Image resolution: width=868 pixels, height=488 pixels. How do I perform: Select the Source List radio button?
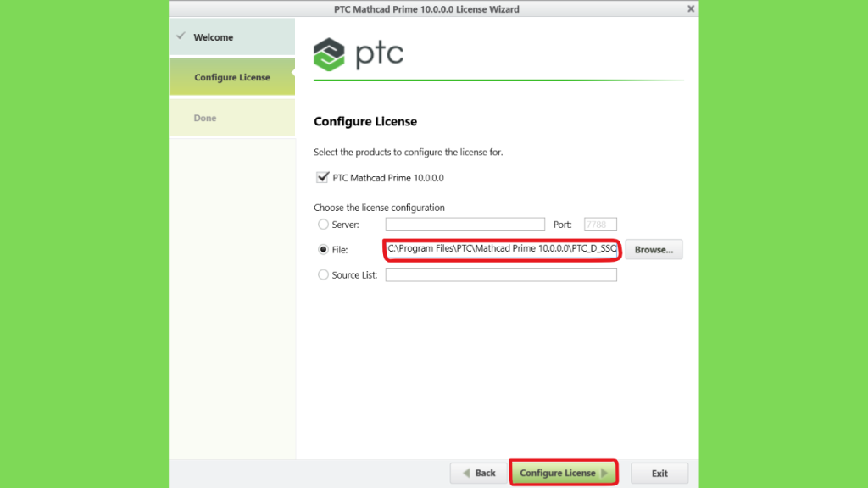pyautogui.click(x=323, y=274)
